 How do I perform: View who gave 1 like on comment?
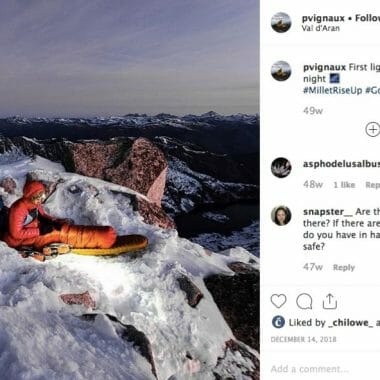pyautogui.click(x=344, y=185)
